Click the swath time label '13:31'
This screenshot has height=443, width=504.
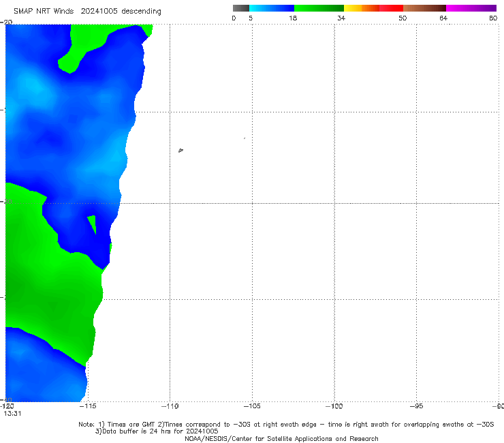click(x=12, y=414)
